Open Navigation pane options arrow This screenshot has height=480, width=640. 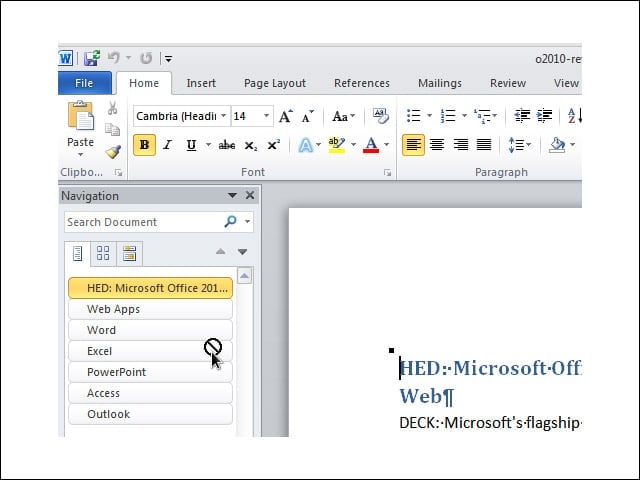tap(232, 196)
